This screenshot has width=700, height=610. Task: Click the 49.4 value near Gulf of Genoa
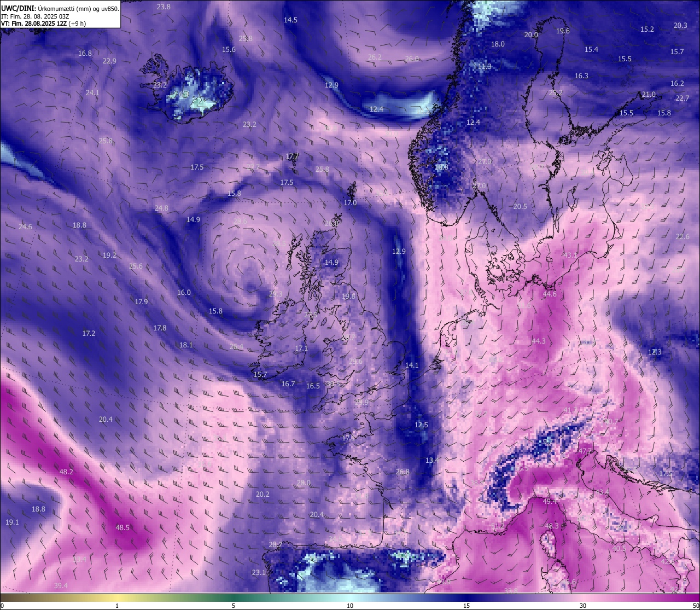550,501
